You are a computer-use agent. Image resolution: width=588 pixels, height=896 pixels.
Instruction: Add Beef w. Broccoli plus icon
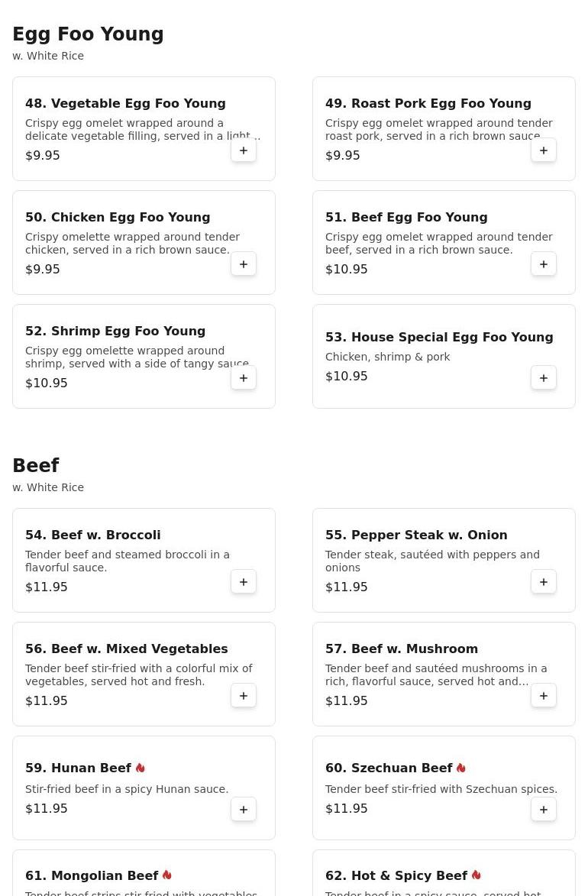(x=244, y=582)
